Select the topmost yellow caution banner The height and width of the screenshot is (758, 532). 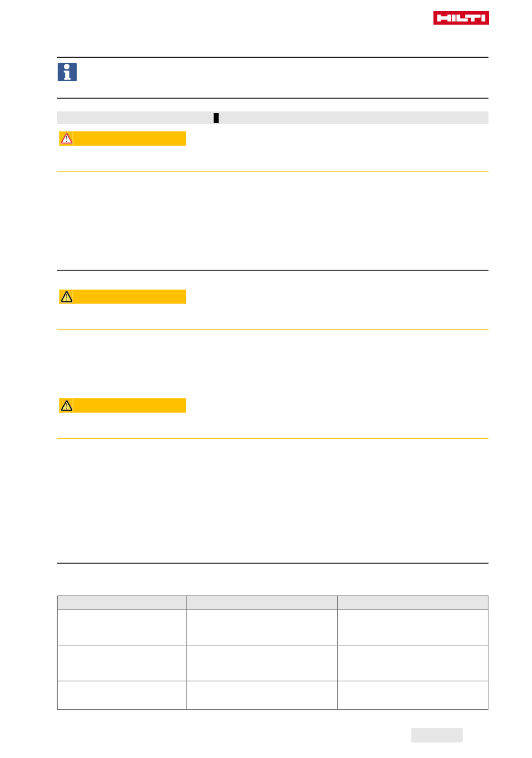coord(122,138)
